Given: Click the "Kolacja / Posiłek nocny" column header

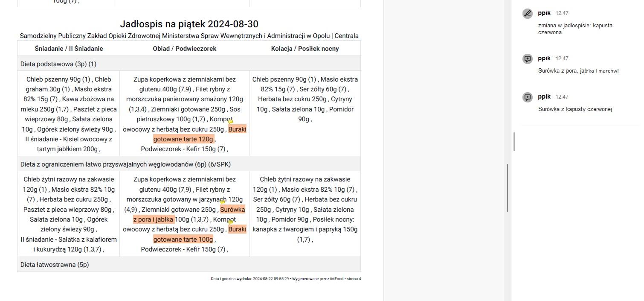Looking at the screenshot, I should pos(305,49).
